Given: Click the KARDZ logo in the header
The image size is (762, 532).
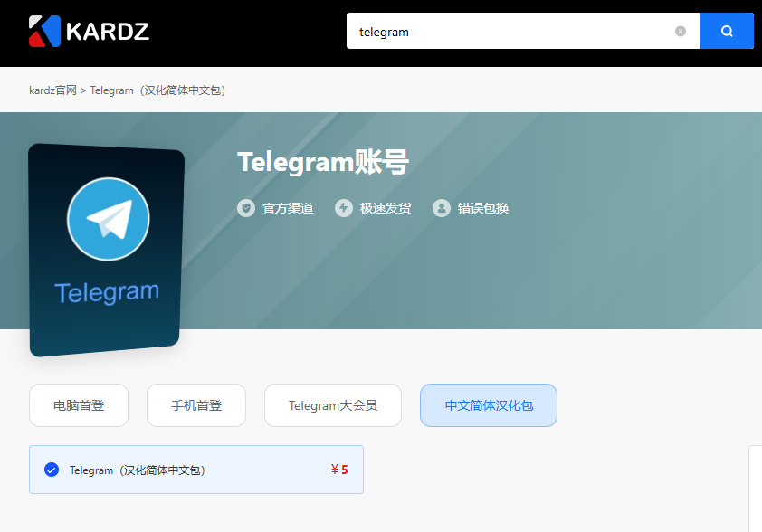Looking at the screenshot, I should (89, 32).
